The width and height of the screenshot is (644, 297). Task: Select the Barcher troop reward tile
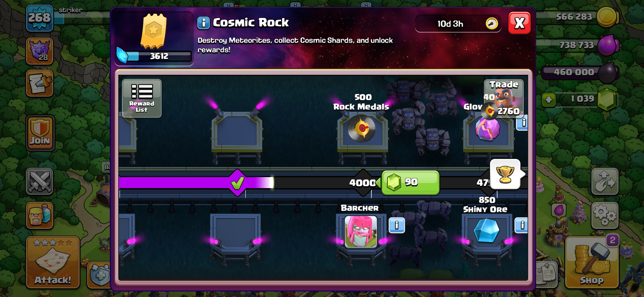361,232
